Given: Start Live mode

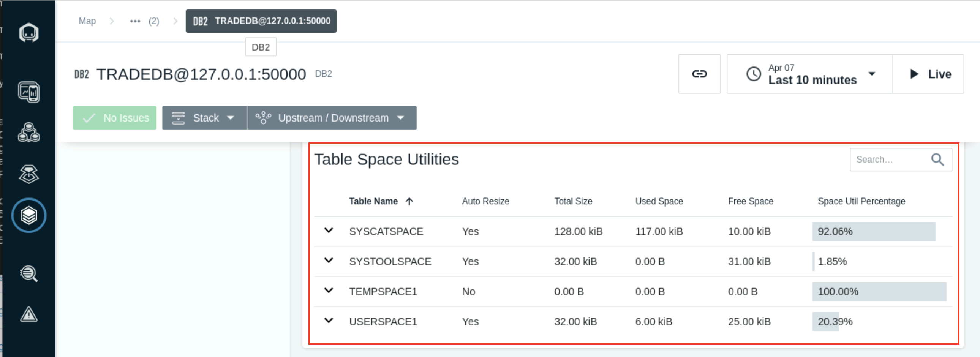Looking at the screenshot, I should pyautogui.click(x=928, y=74).
